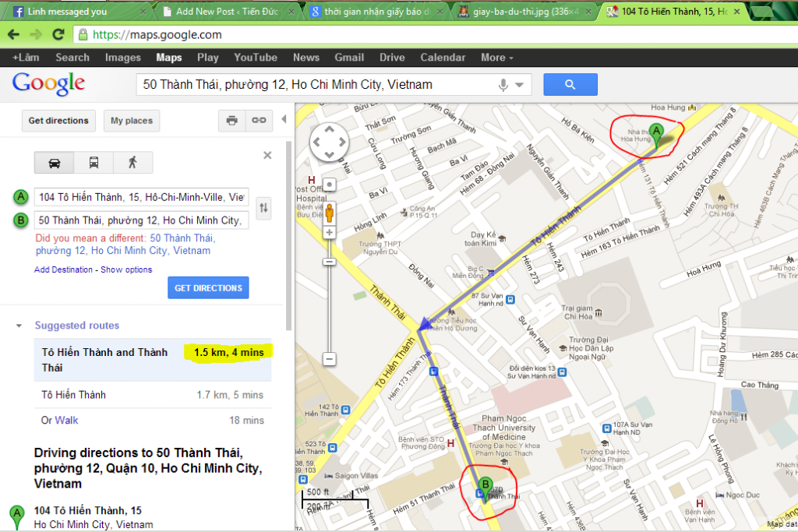The image size is (798, 532).
Task: Select driving mode car toggle
Action: click(55, 162)
